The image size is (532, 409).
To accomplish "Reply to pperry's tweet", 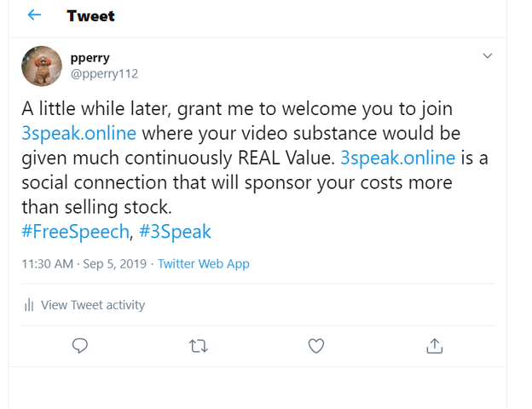I will click(80, 345).
